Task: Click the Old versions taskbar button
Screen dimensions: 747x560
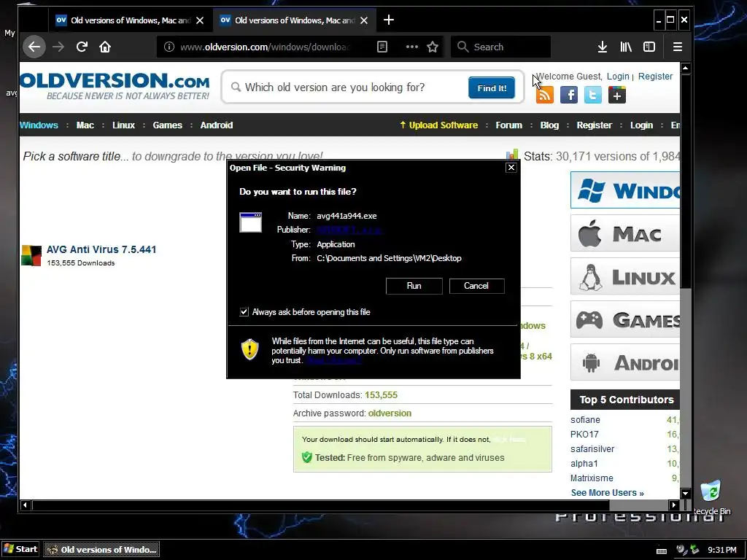Action: click(101, 550)
